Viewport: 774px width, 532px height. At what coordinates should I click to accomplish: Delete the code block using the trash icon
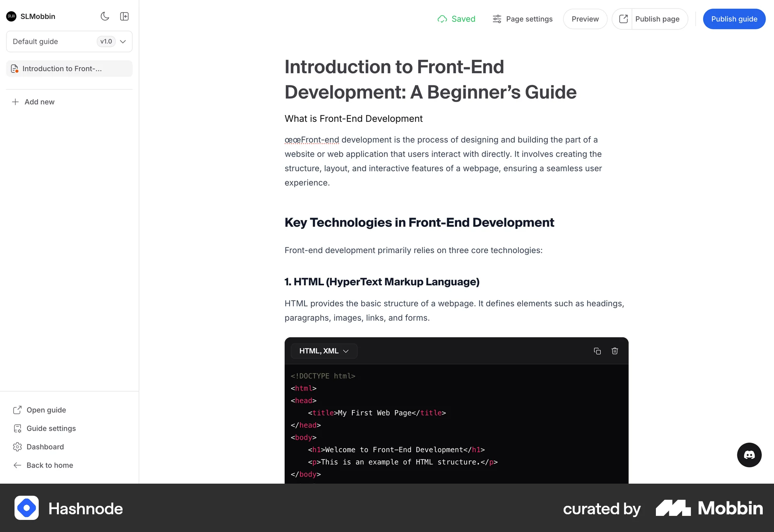(x=614, y=351)
